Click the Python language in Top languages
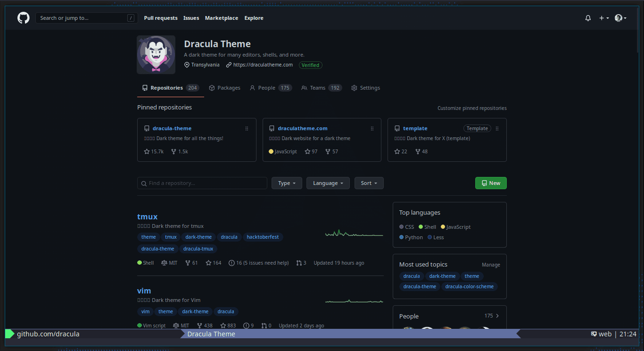The width and height of the screenshot is (644, 351). point(411,237)
